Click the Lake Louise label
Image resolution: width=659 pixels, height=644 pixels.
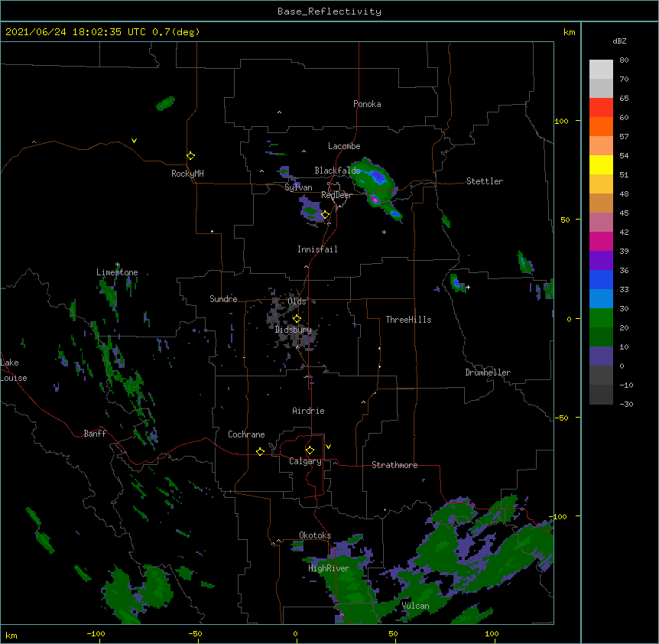(14, 370)
